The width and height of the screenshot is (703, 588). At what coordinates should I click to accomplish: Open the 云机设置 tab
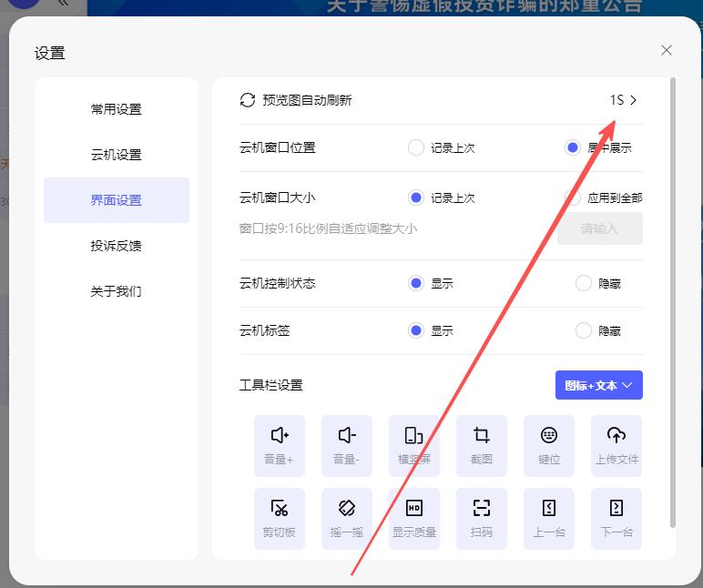(x=117, y=155)
